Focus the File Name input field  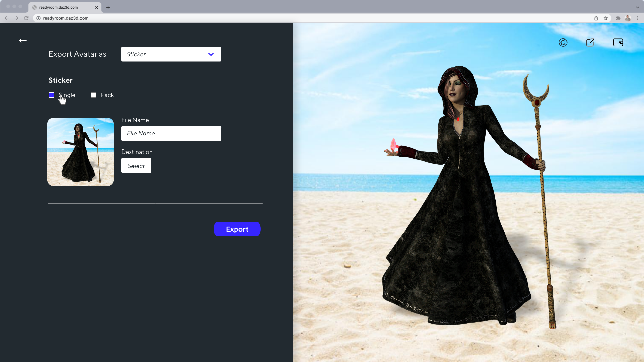click(x=171, y=133)
